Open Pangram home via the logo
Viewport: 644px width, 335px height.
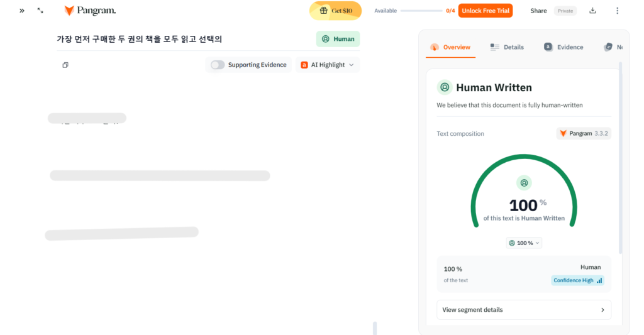tap(90, 11)
